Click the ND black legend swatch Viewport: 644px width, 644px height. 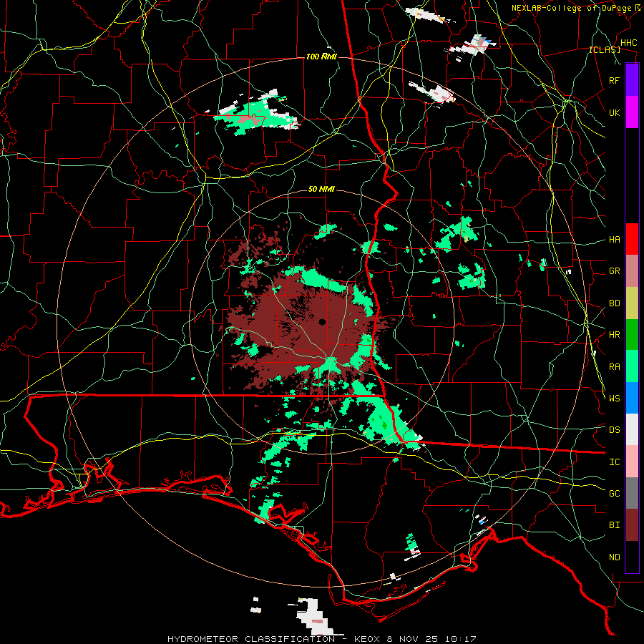pos(632,557)
